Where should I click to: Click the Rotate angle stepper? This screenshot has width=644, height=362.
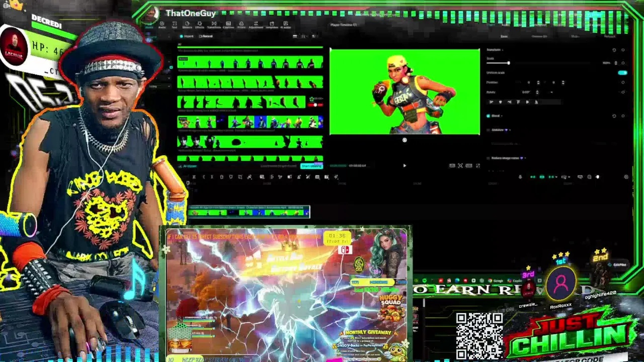point(537,92)
